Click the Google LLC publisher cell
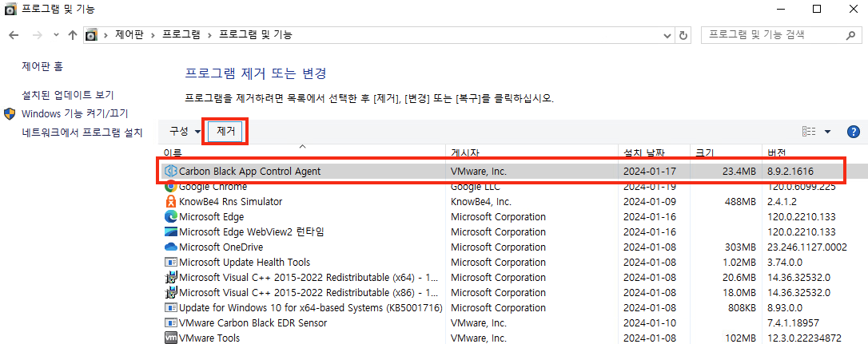Screen dimensions: 868x344 (476, 187)
